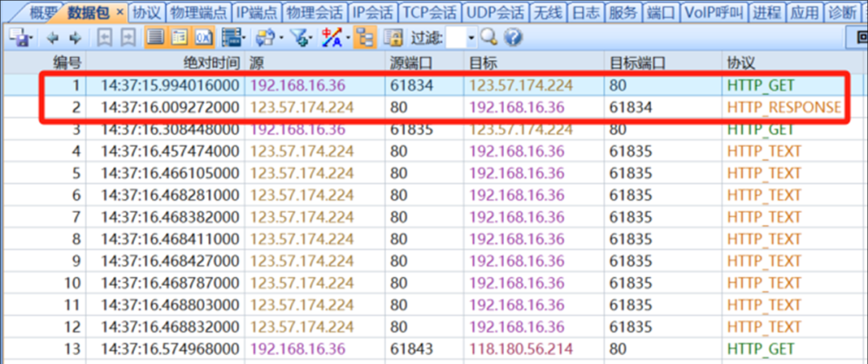
Task: Sort by the 源端口 column header
Action: [x=424, y=63]
